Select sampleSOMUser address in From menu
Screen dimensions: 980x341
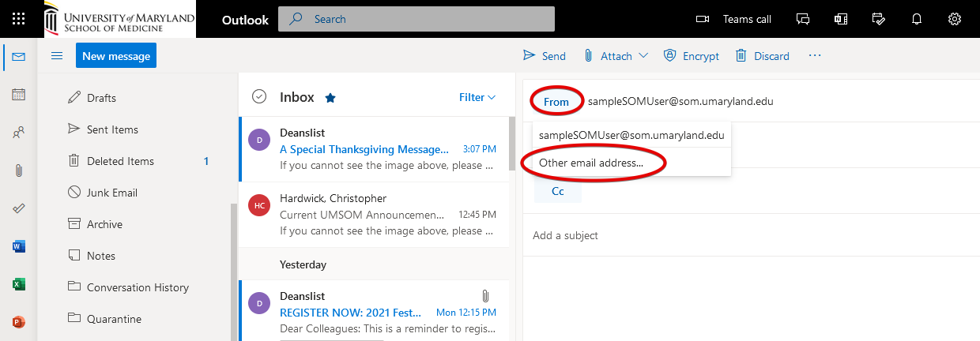[631, 135]
